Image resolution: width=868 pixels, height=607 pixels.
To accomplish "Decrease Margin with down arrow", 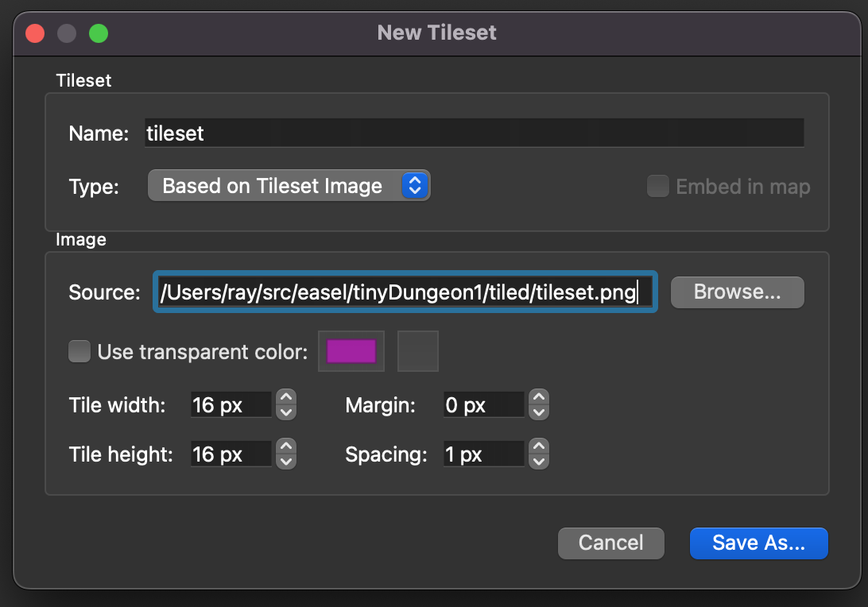I will click(539, 413).
